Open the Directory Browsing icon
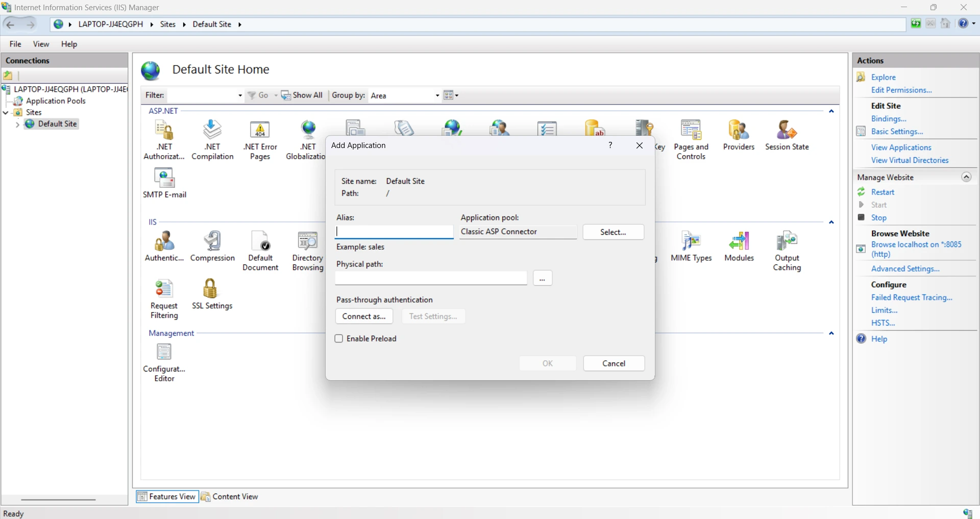 pos(308,251)
